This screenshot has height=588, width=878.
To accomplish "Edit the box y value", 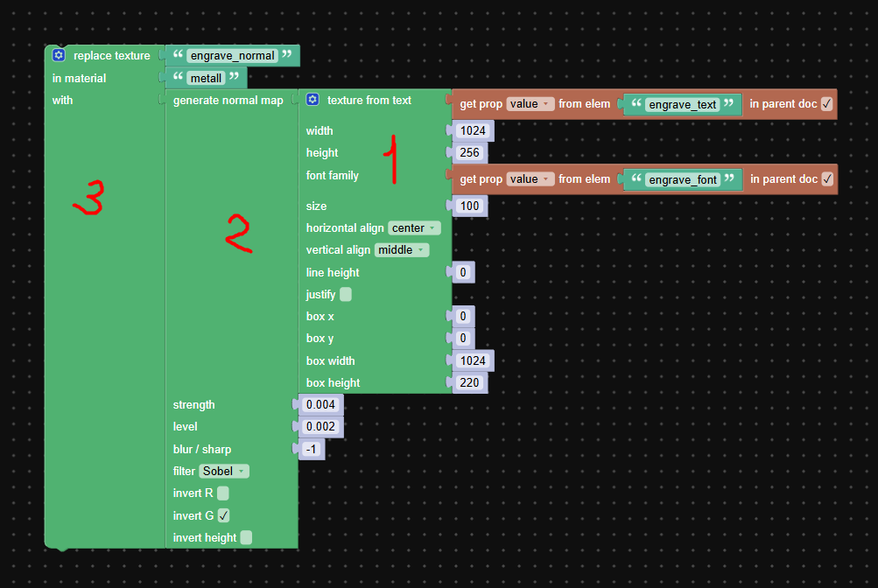I will [x=463, y=338].
